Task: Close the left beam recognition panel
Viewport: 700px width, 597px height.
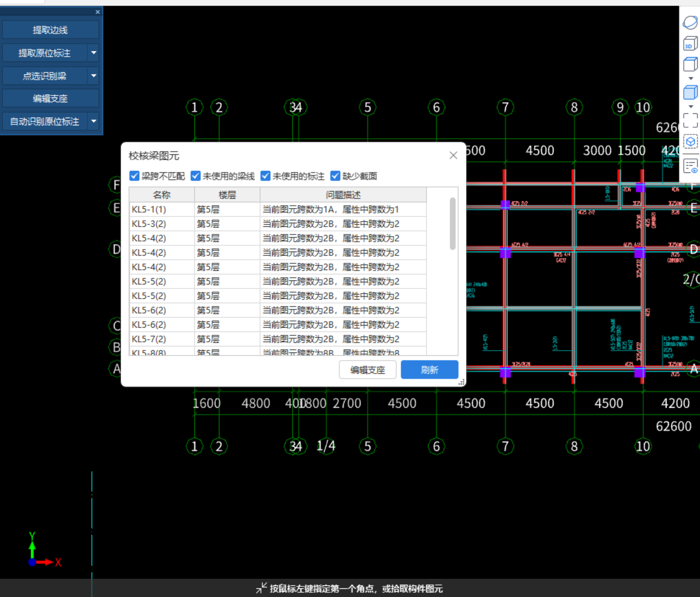Action: (97, 12)
